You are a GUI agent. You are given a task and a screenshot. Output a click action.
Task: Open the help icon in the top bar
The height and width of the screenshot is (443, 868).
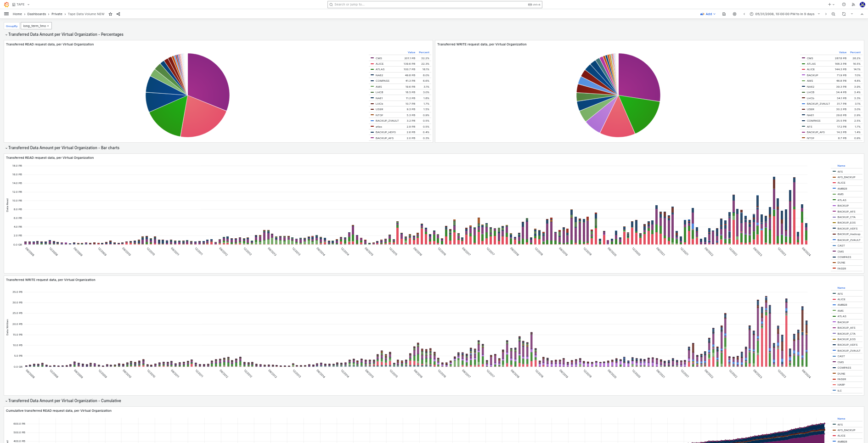click(843, 4)
